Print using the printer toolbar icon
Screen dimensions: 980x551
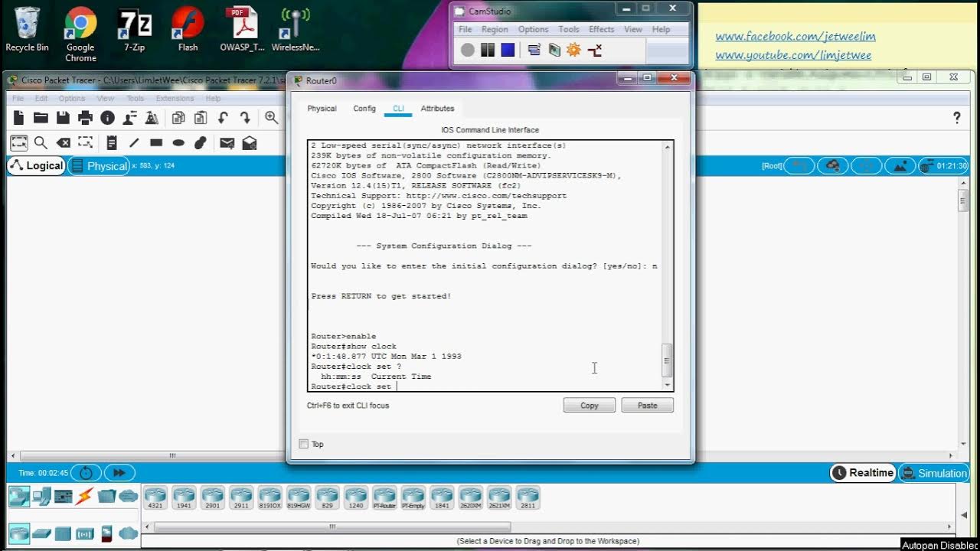(85, 118)
